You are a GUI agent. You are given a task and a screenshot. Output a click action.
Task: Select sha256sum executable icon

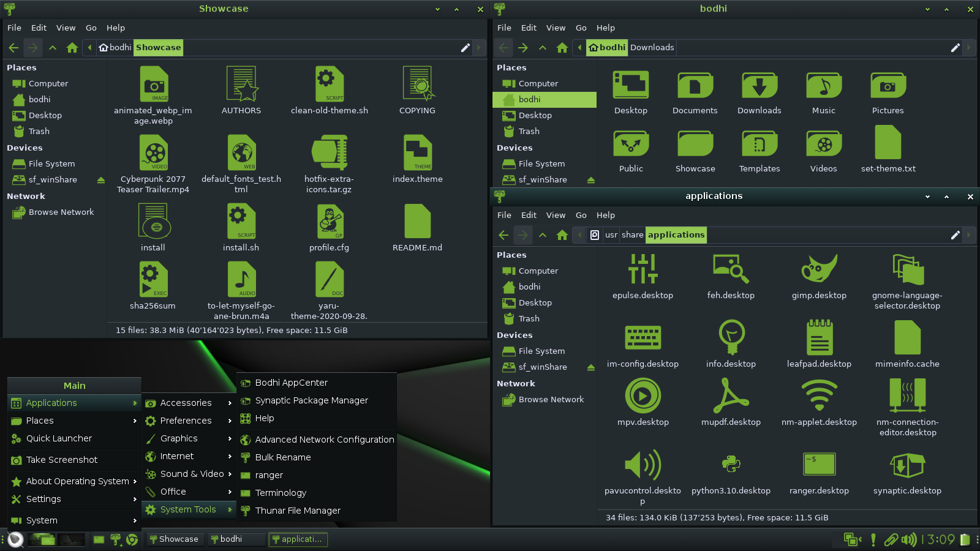(x=153, y=279)
